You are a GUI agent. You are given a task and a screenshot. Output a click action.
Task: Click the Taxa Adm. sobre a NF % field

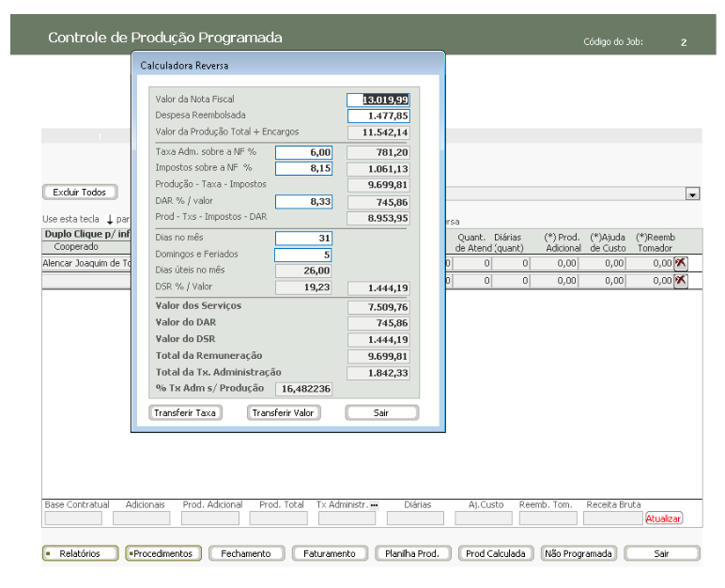(x=303, y=152)
